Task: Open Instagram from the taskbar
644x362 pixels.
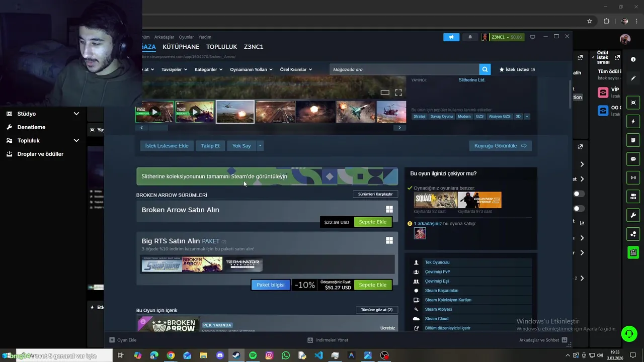Action: [269, 355]
